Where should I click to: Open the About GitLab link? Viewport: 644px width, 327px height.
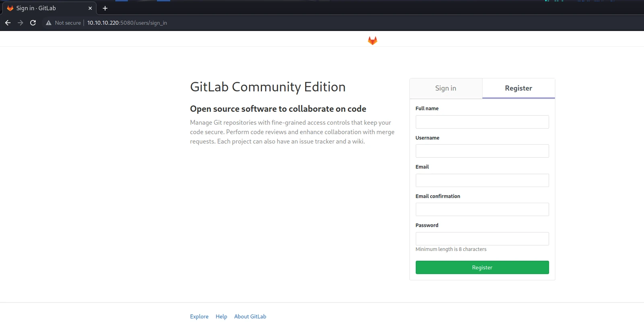pyautogui.click(x=250, y=317)
